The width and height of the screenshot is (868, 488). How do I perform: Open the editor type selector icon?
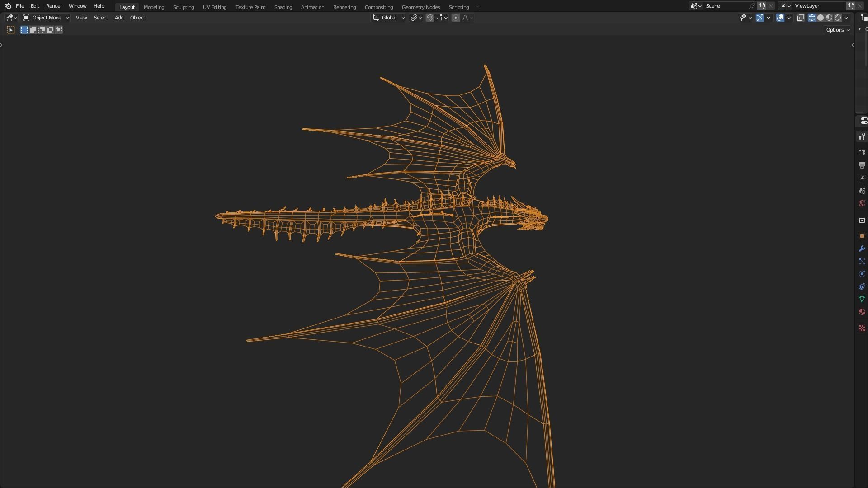(12, 18)
